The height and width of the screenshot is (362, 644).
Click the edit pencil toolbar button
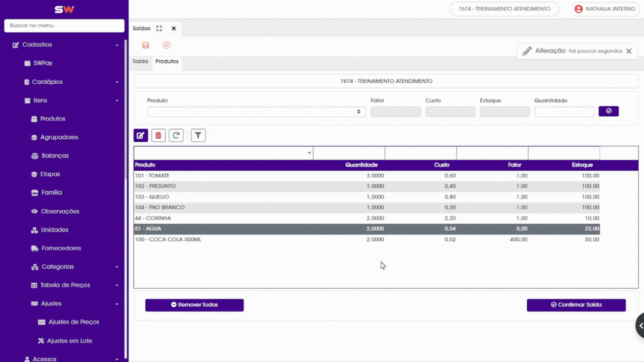click(141, 136)
